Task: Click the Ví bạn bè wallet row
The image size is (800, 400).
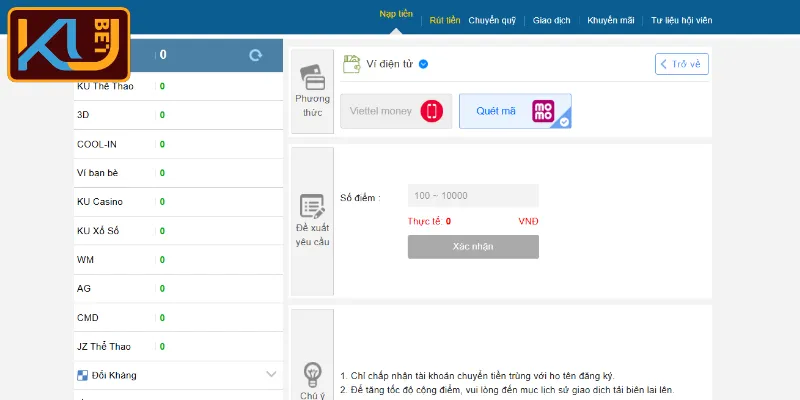Action: 178,173
